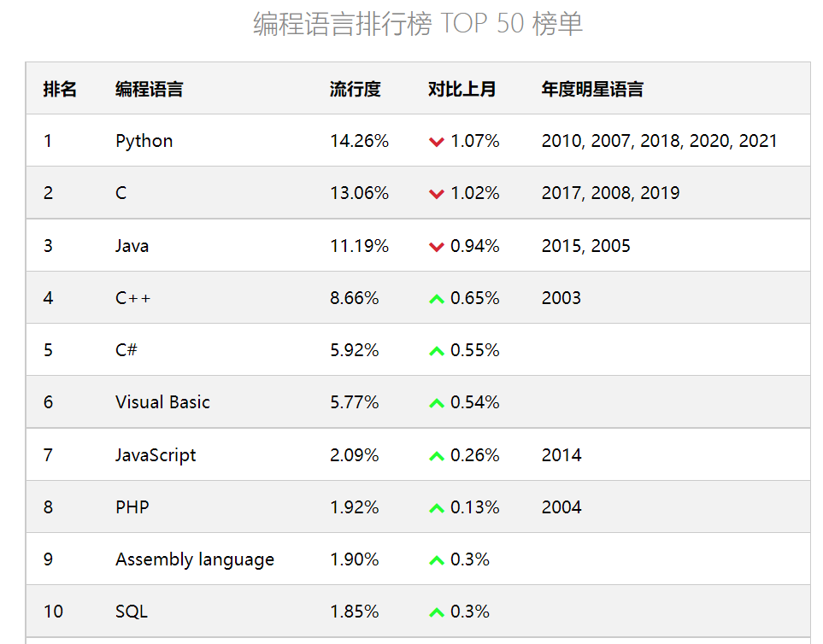Click popularity value 8.66%

tap(355, 298)
